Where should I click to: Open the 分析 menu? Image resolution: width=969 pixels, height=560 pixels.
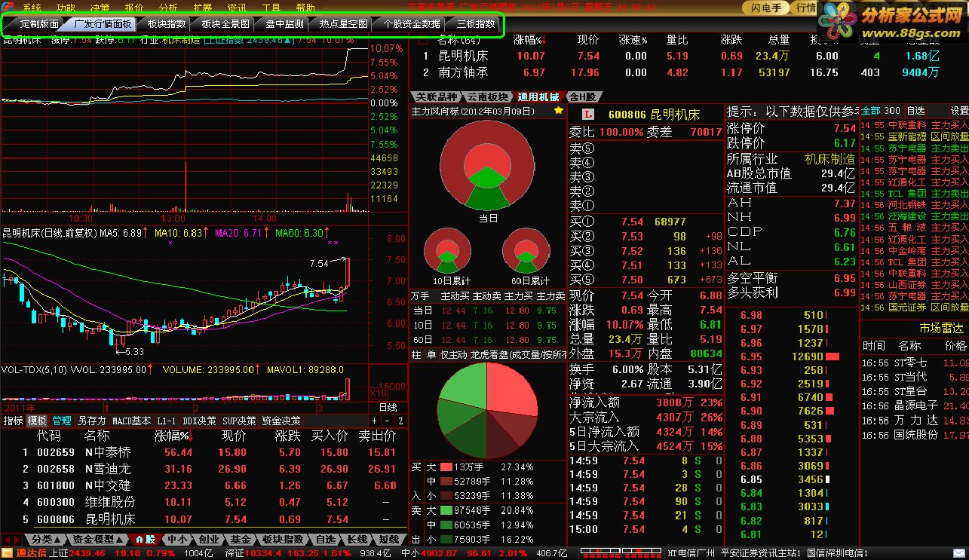coord(168,8)
